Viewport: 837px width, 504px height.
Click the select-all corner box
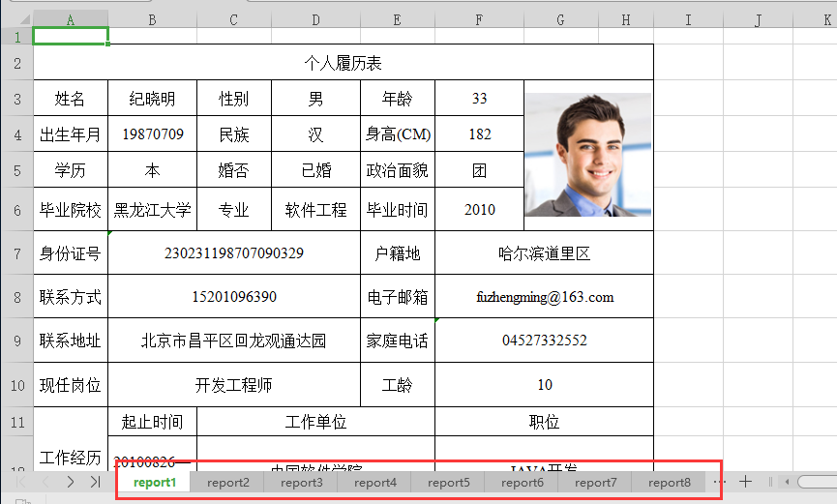pyautogui.click(x=16, y=19)
